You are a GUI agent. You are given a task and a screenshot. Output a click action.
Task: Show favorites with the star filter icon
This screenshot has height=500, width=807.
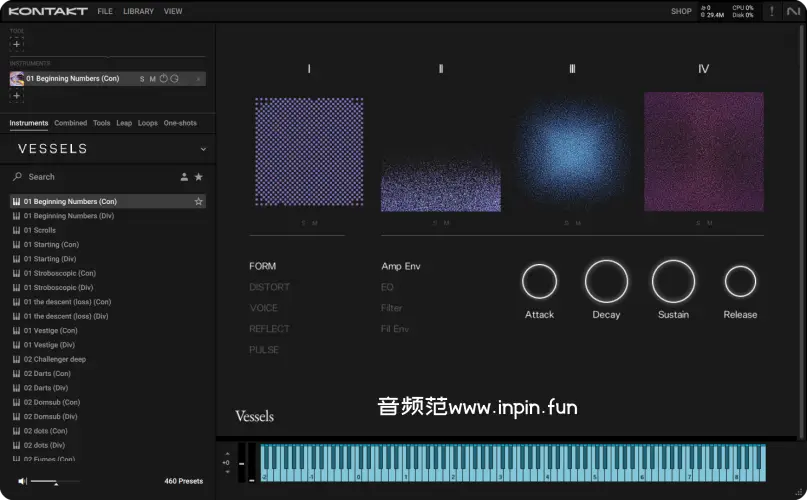199,177
